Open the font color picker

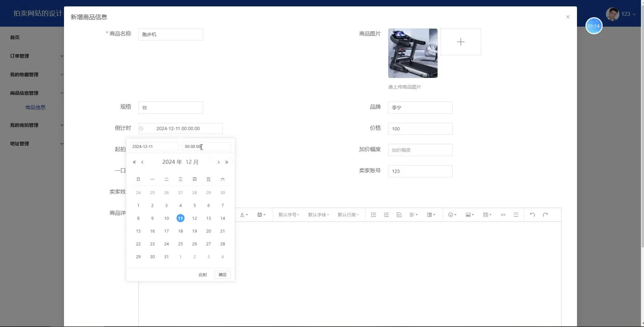tap(244, 215)
